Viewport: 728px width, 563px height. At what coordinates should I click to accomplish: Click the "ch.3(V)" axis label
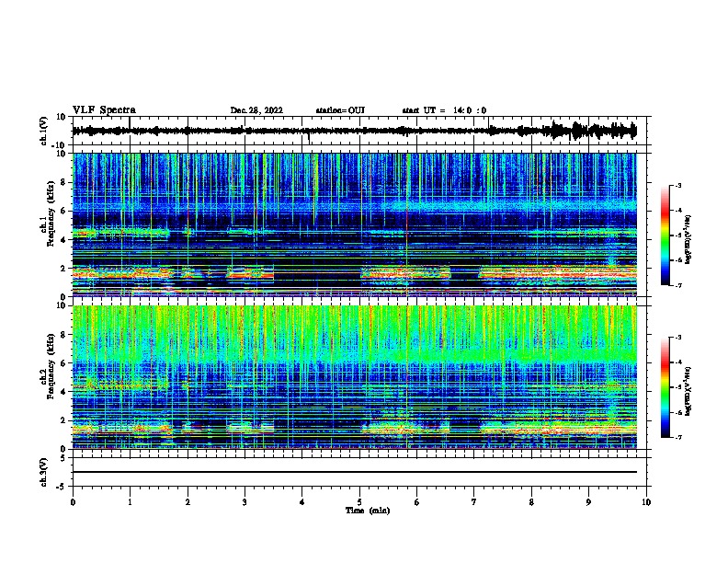click(43, 472)
